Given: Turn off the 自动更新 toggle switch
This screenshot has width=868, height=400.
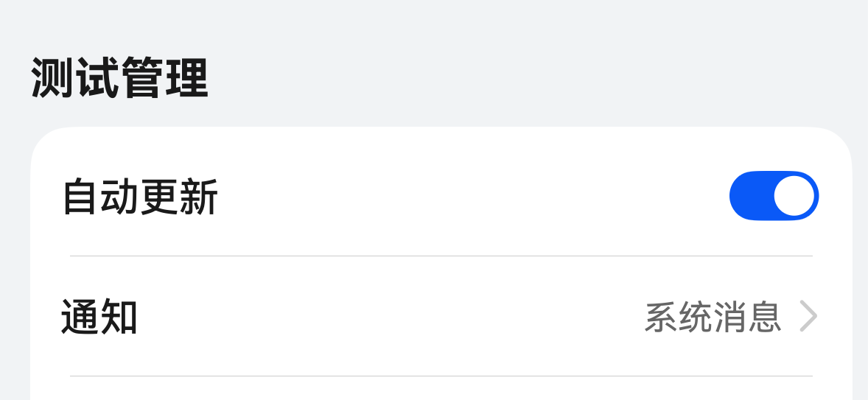Looking at the screenshot, I should tap(774, 196).
